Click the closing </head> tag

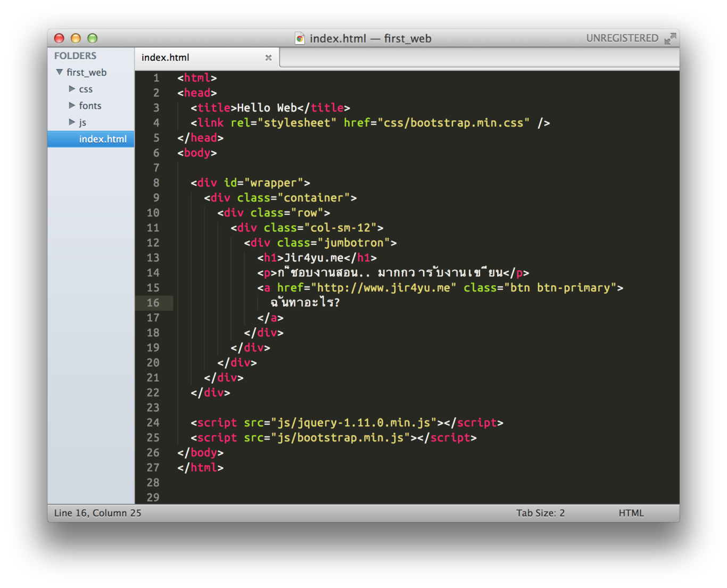(x=201, y=138)
